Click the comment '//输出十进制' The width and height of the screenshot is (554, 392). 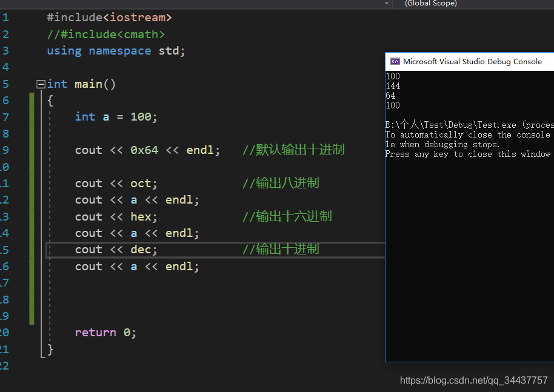click(x=281, y=249)
